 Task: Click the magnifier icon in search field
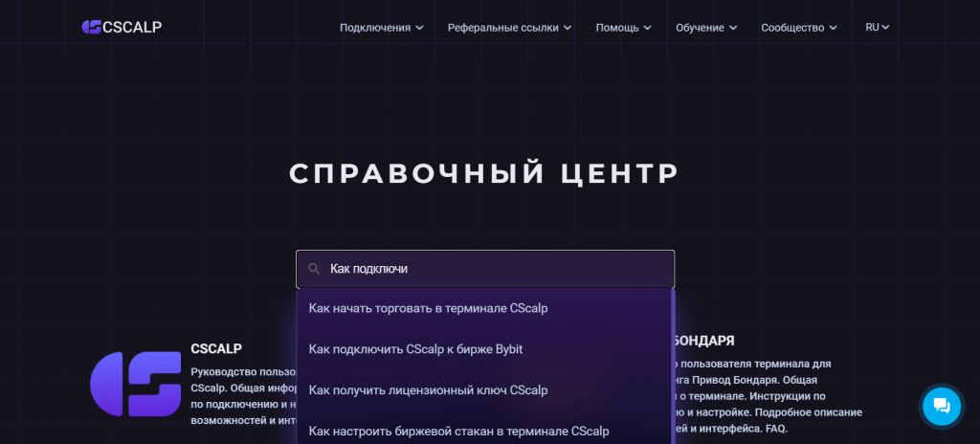coord(314,269)
